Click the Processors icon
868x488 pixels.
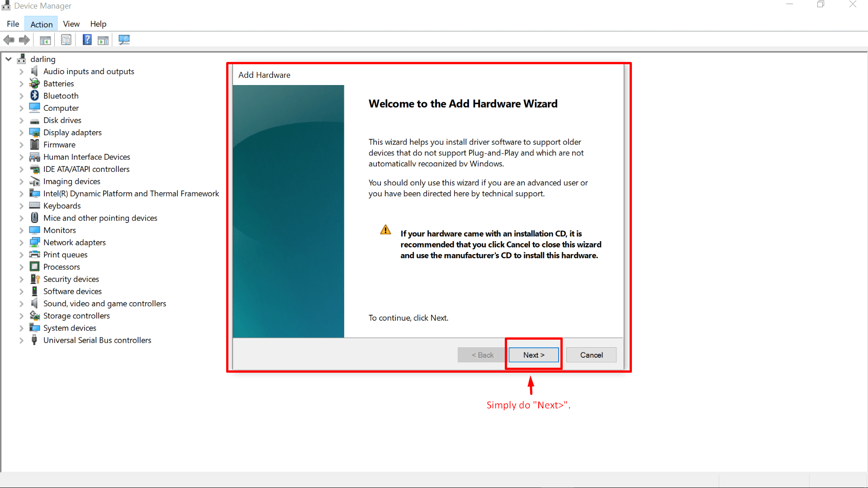pos(34,266)
